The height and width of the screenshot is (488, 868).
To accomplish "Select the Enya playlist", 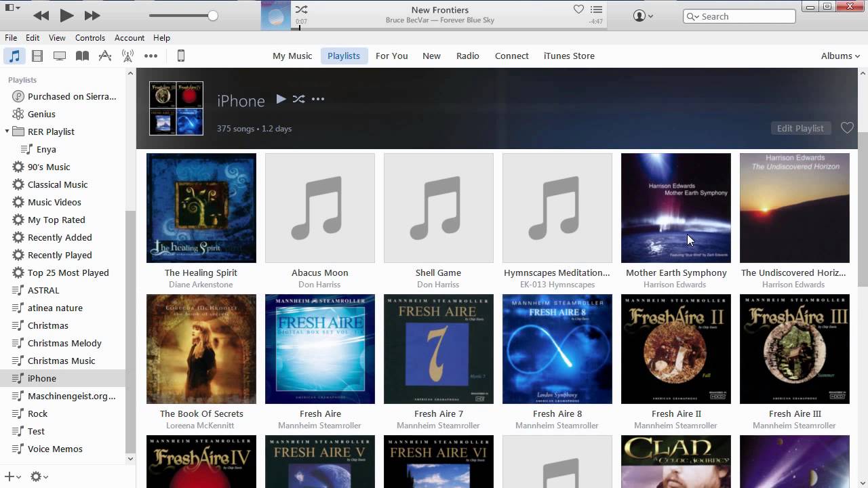I will (62, 149).
